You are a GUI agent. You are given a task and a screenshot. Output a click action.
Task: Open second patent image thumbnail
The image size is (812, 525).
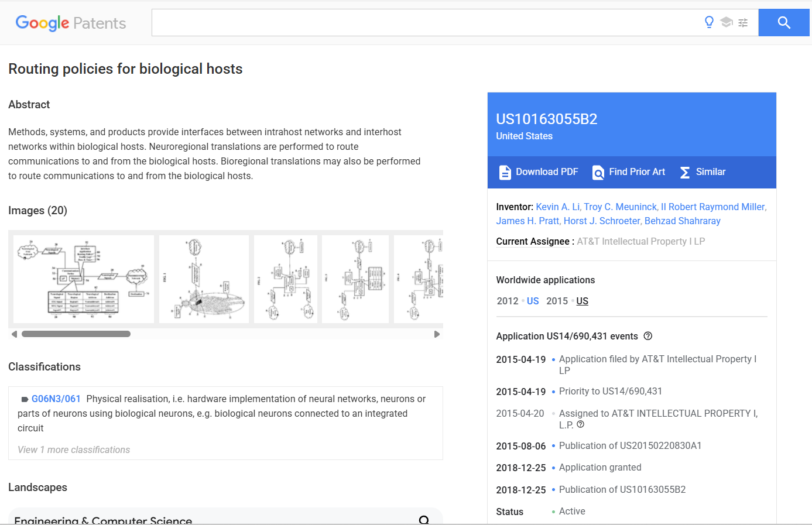tap(204, 279)
